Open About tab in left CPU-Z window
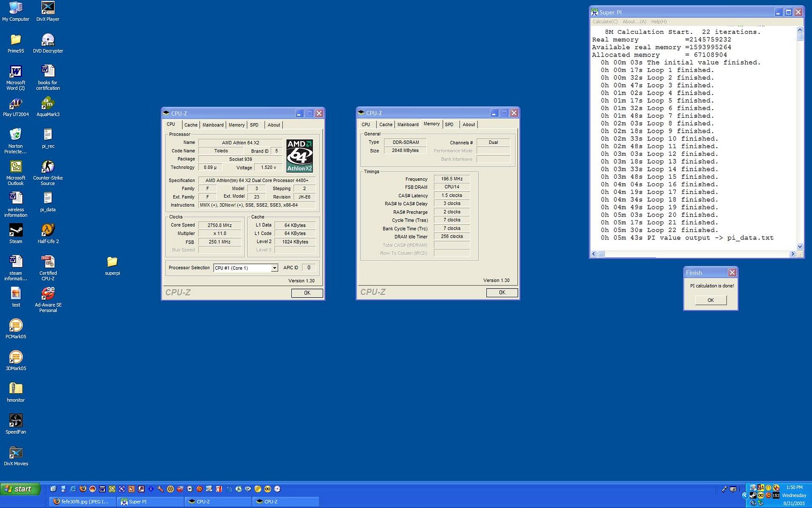 274,125
